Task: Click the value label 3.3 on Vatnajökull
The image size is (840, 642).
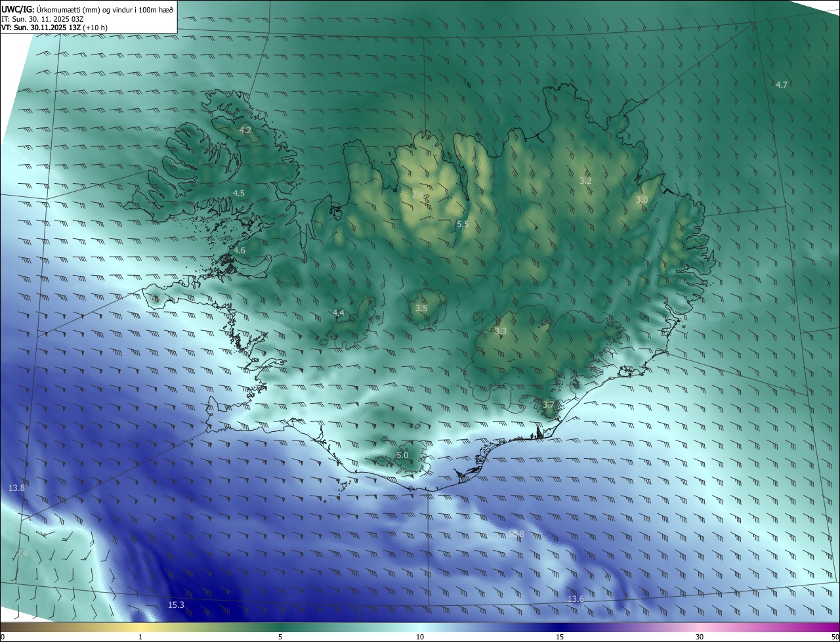Action: (x=501, y=332)
